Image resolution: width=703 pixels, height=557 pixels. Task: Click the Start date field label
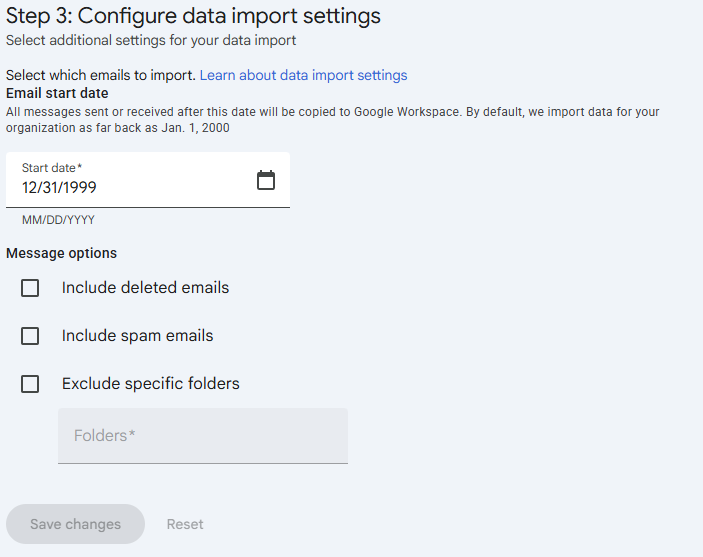point(52,168)
